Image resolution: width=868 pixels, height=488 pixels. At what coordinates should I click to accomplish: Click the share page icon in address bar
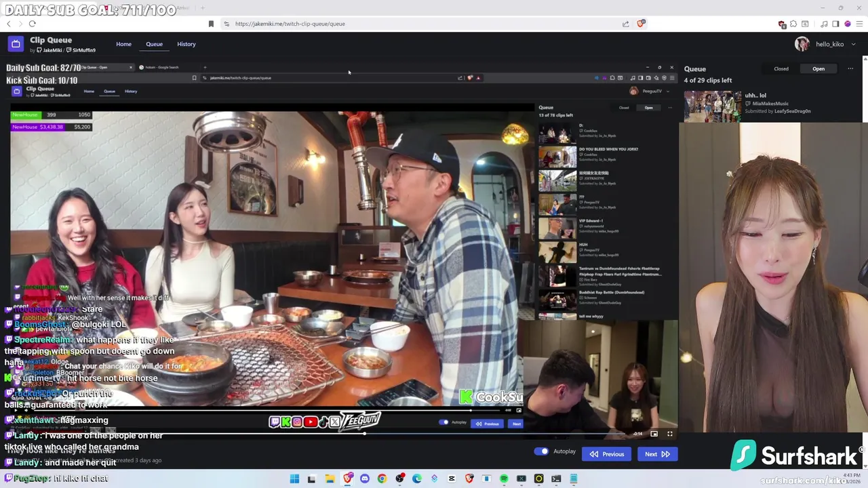click(625, 24)
